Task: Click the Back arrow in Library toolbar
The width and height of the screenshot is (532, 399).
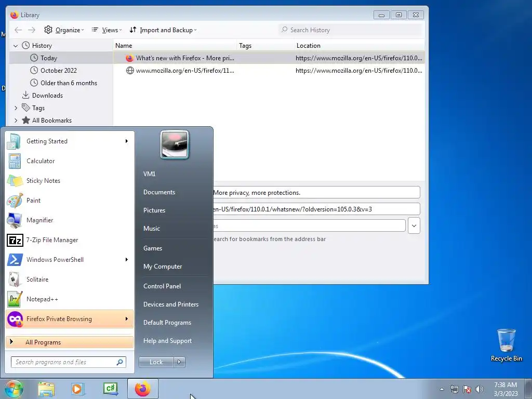Action: pos(18,30)
